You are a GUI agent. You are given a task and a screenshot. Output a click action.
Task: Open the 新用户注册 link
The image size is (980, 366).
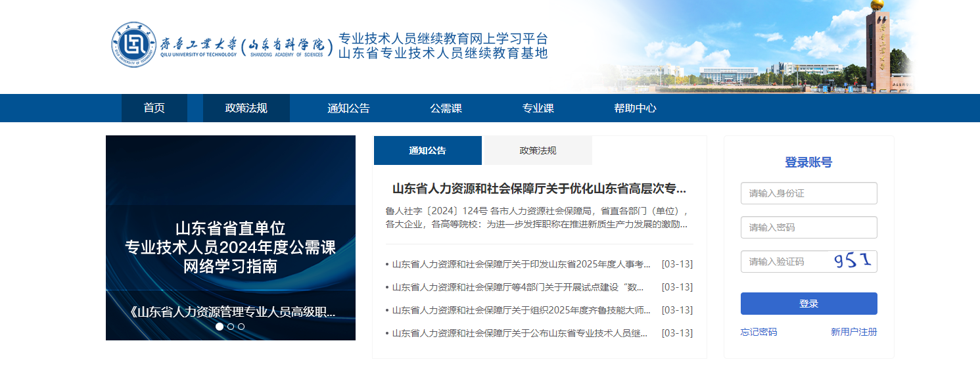(x=853, y=332)
